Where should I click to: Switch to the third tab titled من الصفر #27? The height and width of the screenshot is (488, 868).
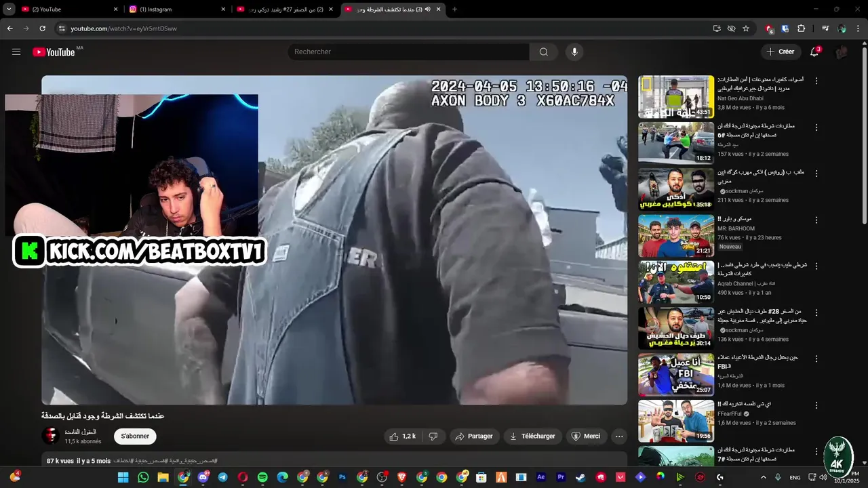285,9
